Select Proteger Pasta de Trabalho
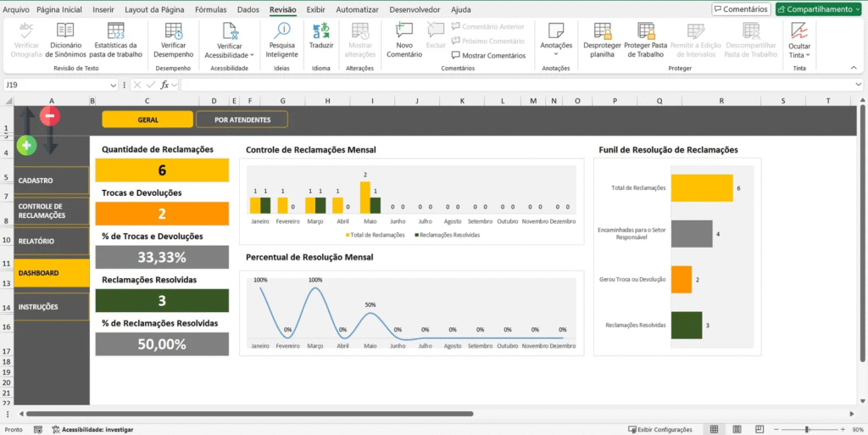Screen dimensions: 868x435 645,39
